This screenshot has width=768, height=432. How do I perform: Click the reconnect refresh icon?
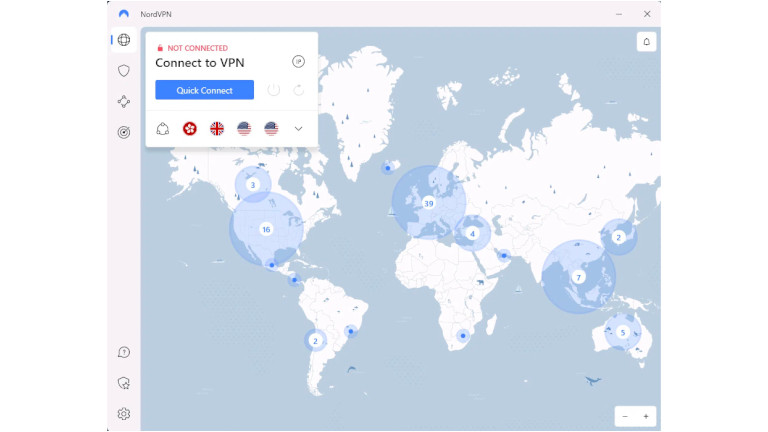point(298,90)
